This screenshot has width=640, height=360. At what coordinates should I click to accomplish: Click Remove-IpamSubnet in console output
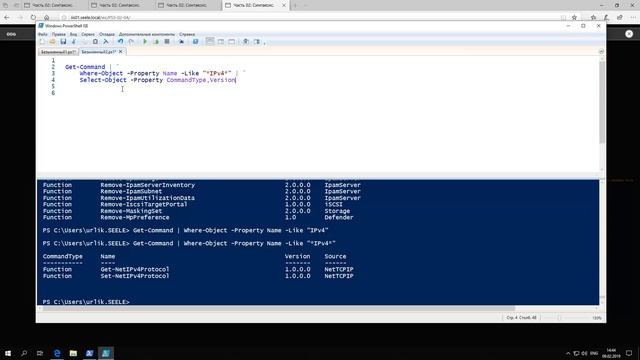click(131, 191)
